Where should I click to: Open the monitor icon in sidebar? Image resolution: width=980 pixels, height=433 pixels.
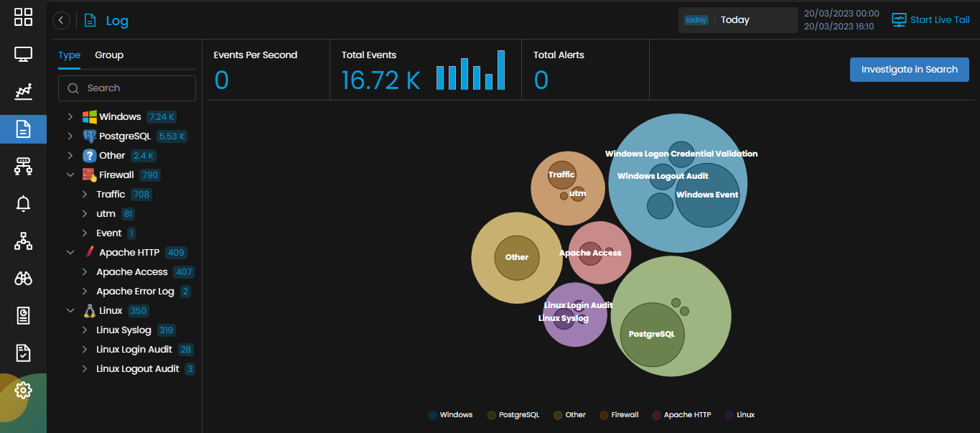(x=23, y=54)
